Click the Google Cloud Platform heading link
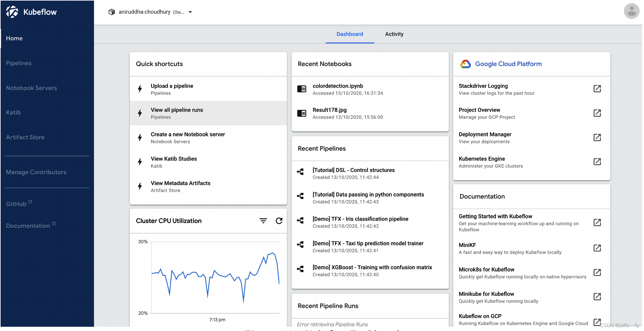 [x=508, y=64]
